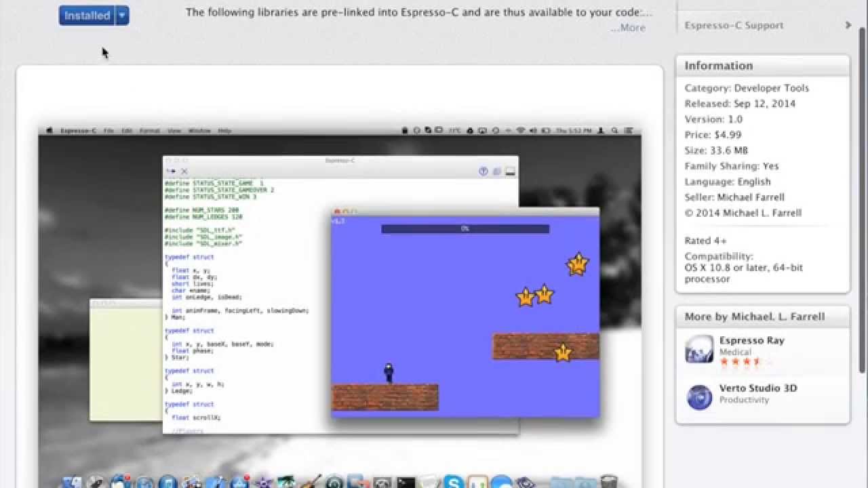Select the 'Language: English' text

tap(728, 182)
